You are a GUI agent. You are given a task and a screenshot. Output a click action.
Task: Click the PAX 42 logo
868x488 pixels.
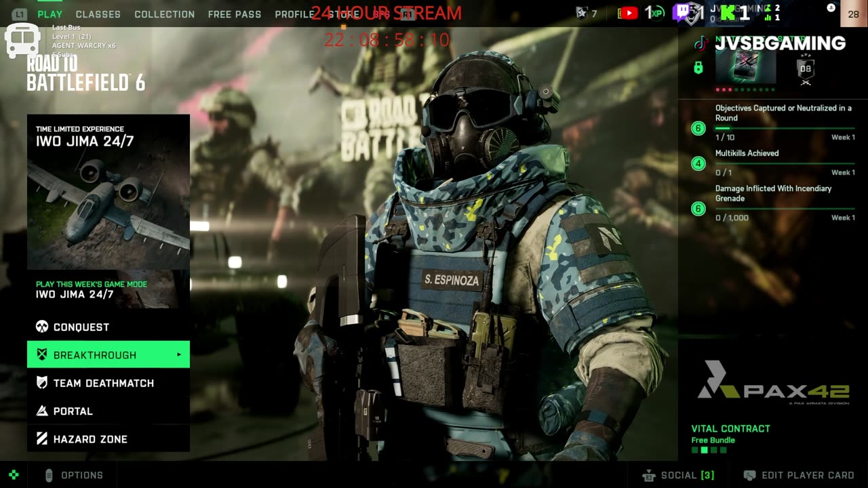pos(773,382)
